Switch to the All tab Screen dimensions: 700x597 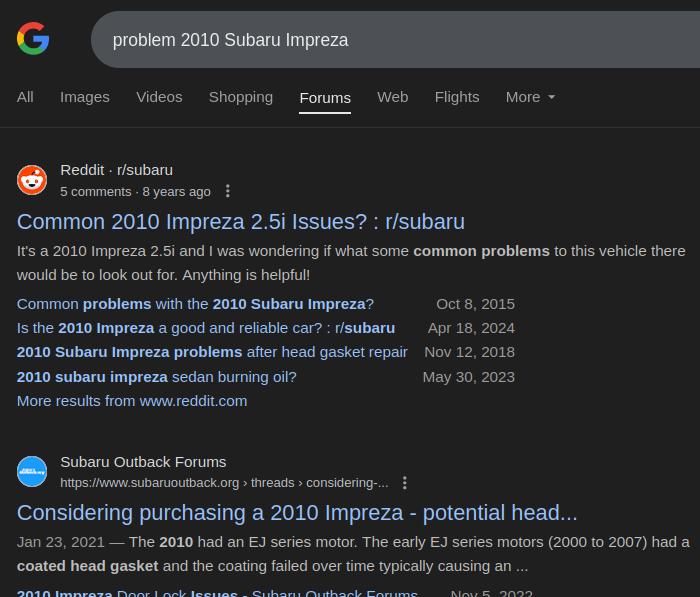point(25,97)
